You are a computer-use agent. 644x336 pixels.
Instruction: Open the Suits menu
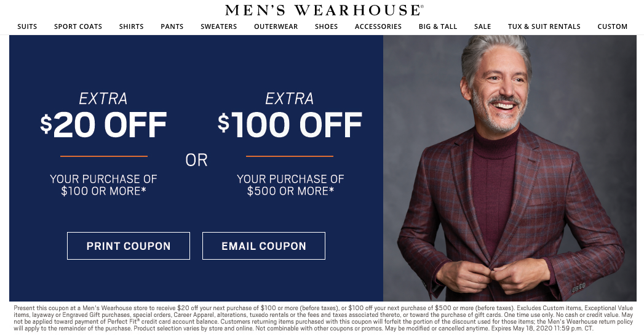tap(27, 26)
